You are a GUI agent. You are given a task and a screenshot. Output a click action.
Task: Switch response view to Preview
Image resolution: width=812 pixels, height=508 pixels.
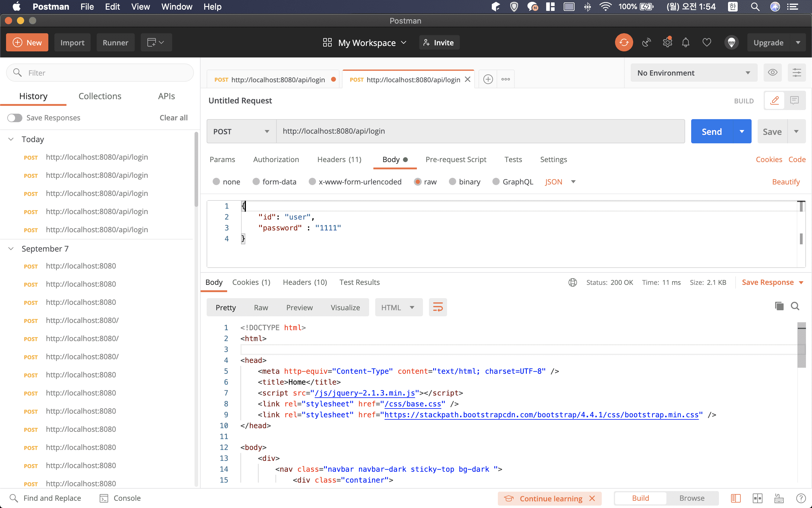[299, 308]
